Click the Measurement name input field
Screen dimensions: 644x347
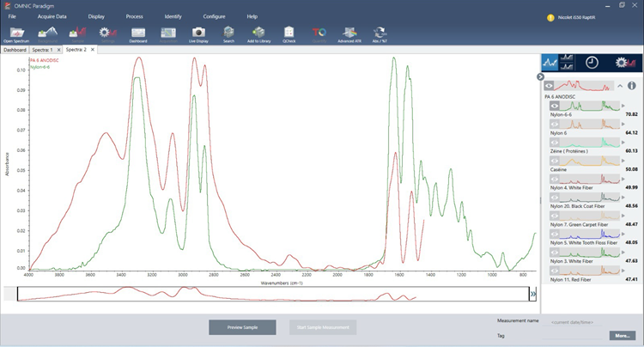[x=573, y=322]
